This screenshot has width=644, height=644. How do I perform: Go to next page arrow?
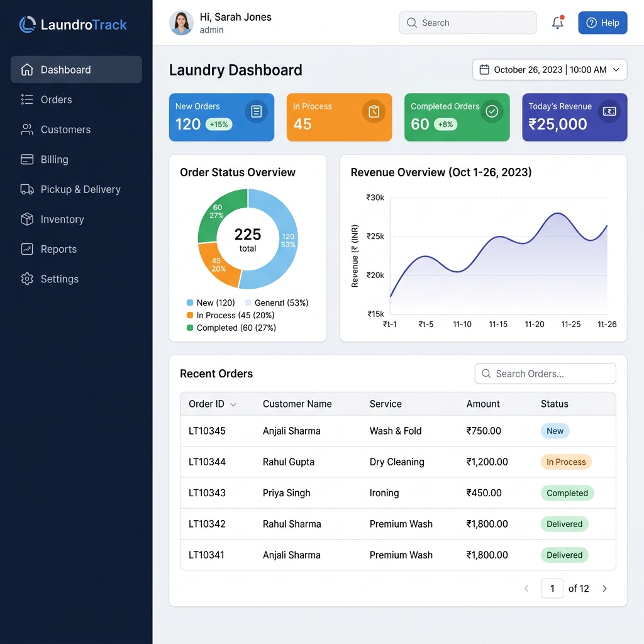tap(604, 589)
